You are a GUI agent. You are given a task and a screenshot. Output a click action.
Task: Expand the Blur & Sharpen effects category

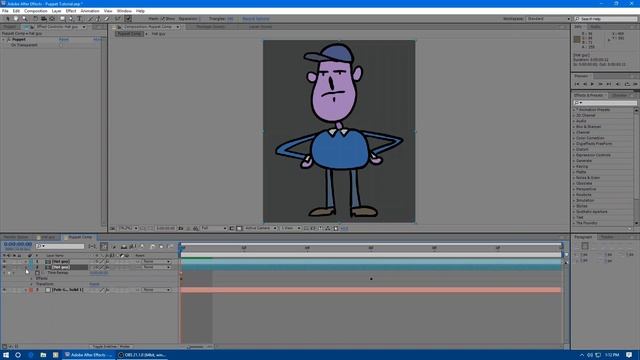click(574, 127)
